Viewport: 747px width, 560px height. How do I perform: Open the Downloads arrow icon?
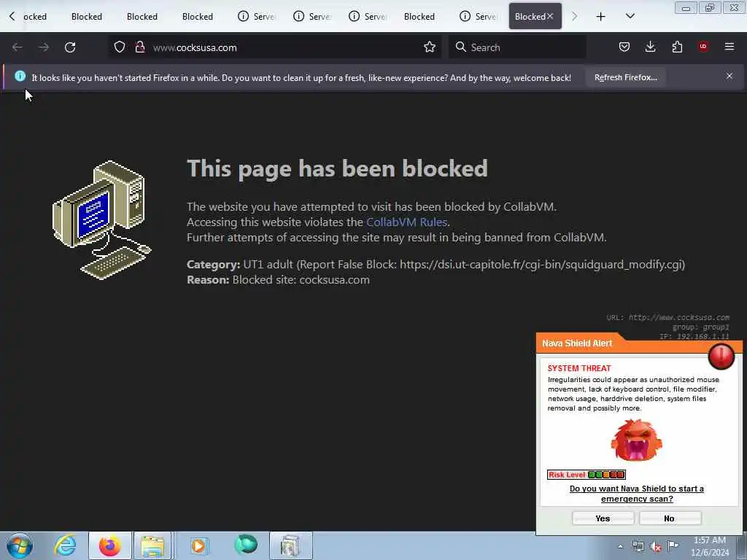(650, 47)
